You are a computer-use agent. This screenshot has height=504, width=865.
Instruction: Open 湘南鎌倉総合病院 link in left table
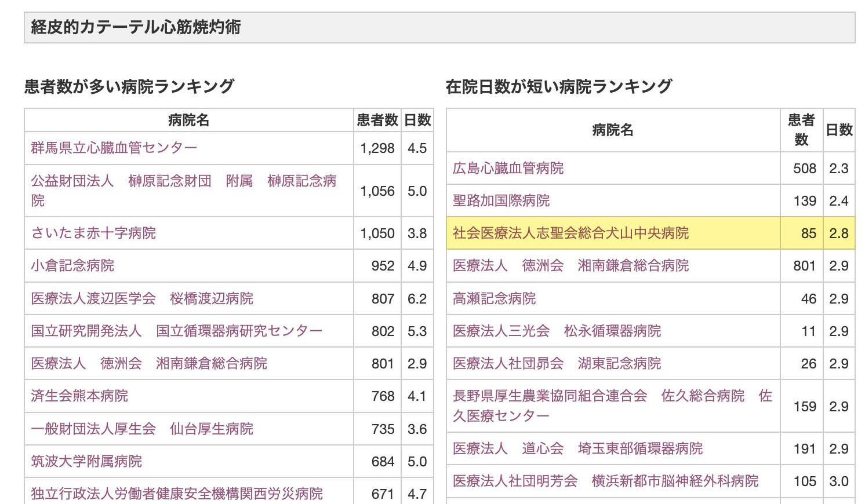point(149,363)
